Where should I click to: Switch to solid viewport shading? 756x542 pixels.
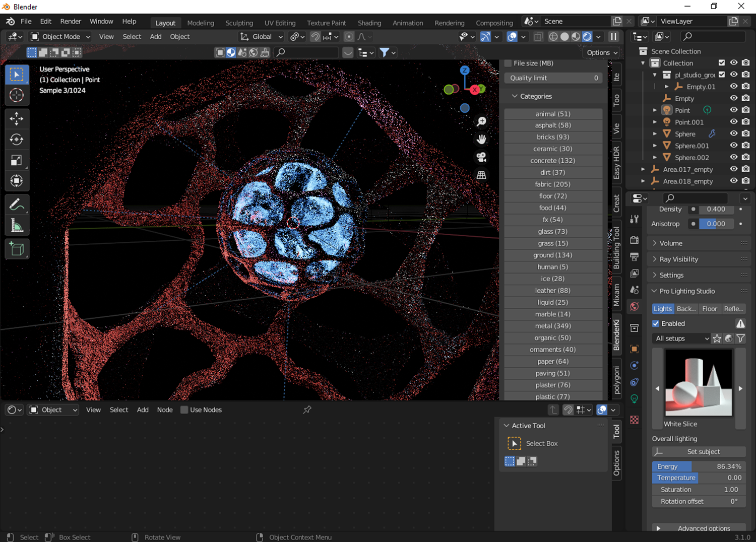pyautogui.click(x=564, y=37)
